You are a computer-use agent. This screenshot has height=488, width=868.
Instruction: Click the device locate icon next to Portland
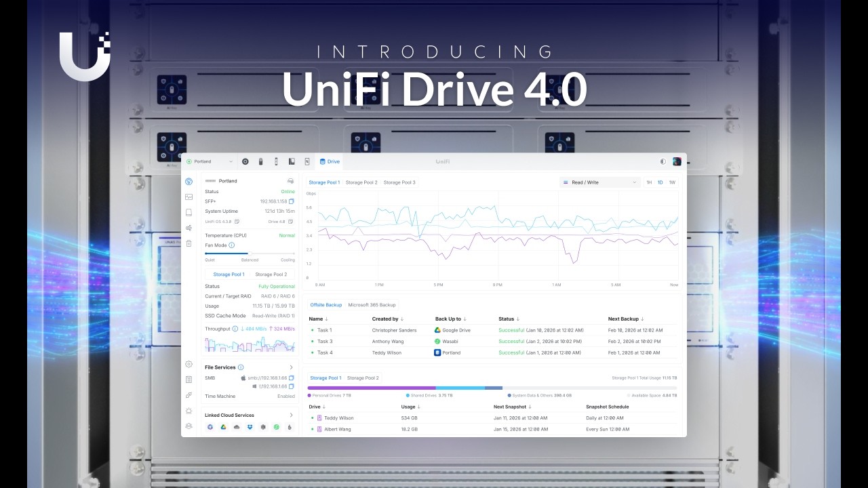291,181
